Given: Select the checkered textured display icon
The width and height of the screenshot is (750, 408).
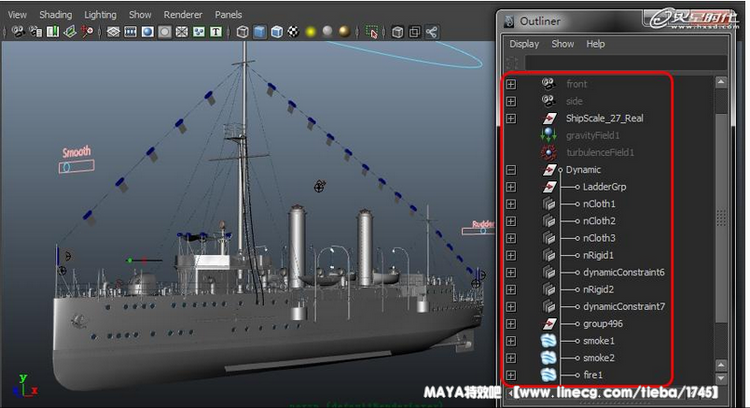Looking at the screenshot, I should (x=294, y=32).
